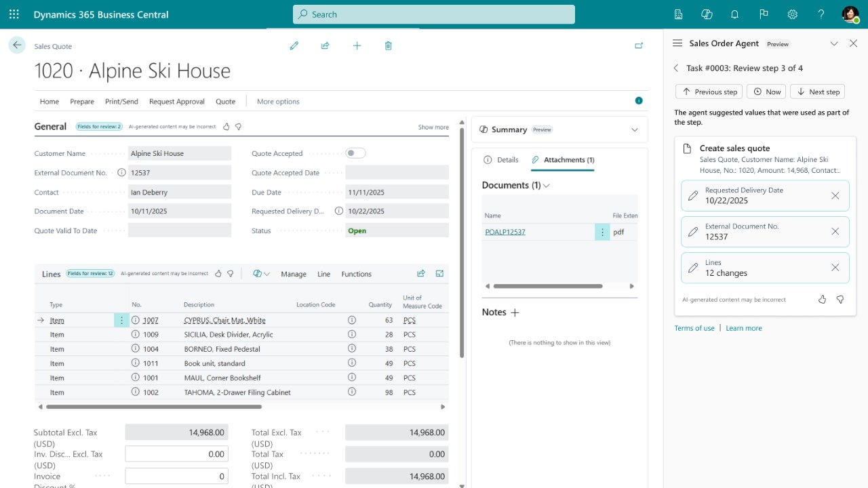Image resolution: width=868 pixels, height=488 pixels.
Task: Collapse the Sales Order Agent pane chevron
Action: [834, 43]
